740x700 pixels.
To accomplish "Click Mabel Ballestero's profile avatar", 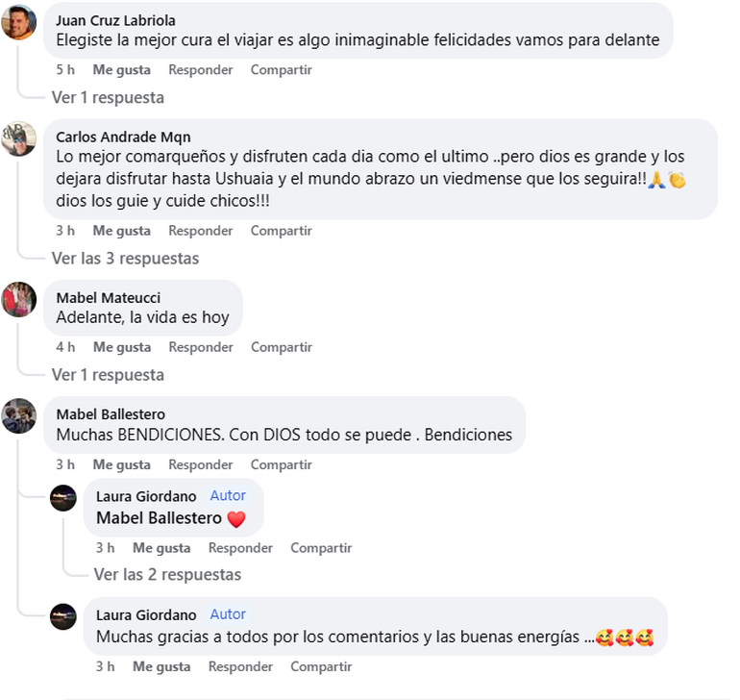I will [x=19, y=415].
